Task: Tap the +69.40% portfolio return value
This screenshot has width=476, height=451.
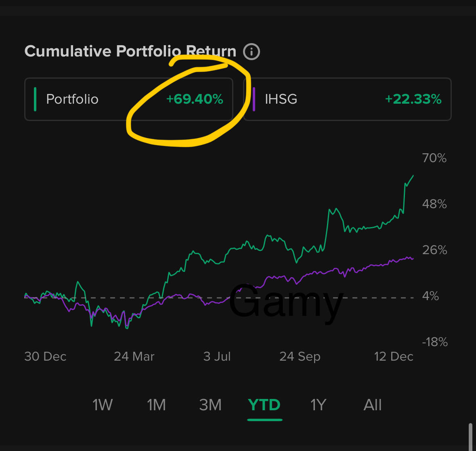Action: point(195,99)
